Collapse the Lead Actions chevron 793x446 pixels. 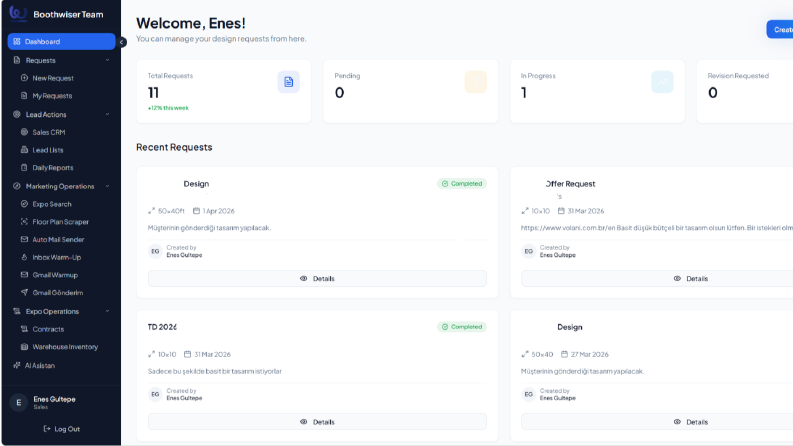click(107, 114)
